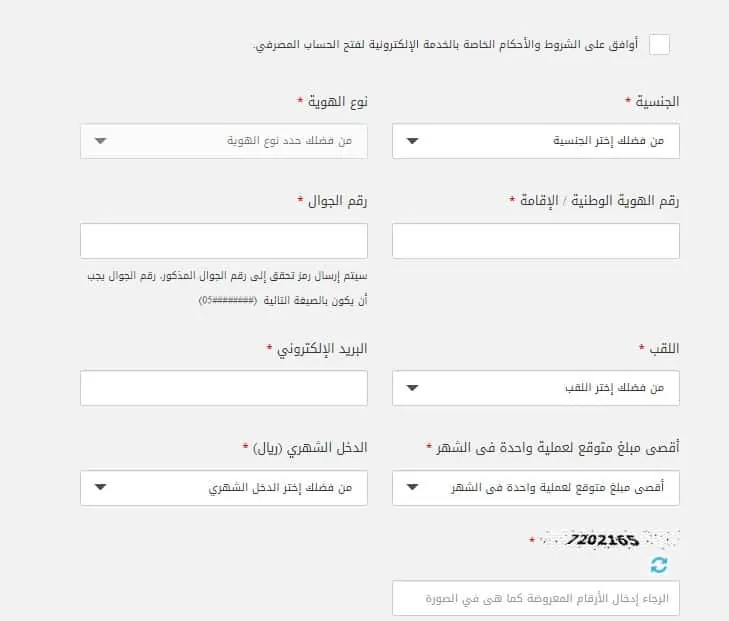Screen dimensions: 729x621
Task: Open the nationality (الجنسية) dropdown
Action: point(536,141)
